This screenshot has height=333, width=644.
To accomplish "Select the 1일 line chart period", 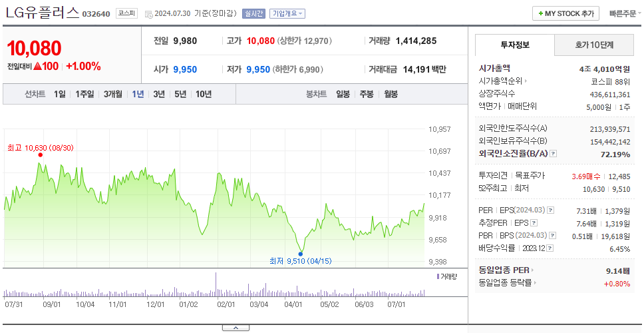I will [60, 94].
